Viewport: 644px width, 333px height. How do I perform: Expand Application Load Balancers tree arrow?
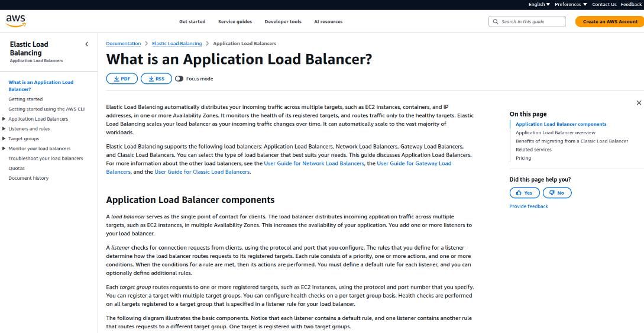(4, 119)
